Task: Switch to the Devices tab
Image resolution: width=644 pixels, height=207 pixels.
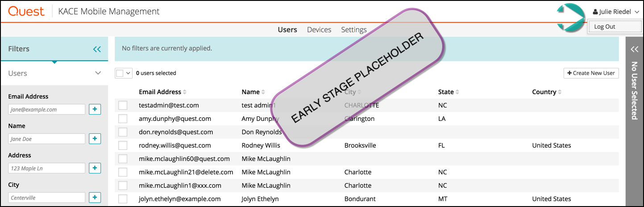Action: click(x=319, y=30)
